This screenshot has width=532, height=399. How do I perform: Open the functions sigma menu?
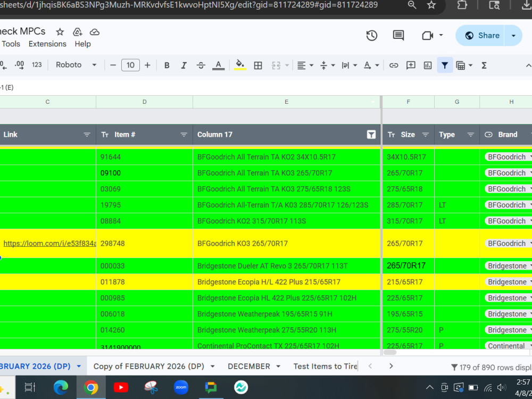tap(484, 65)
